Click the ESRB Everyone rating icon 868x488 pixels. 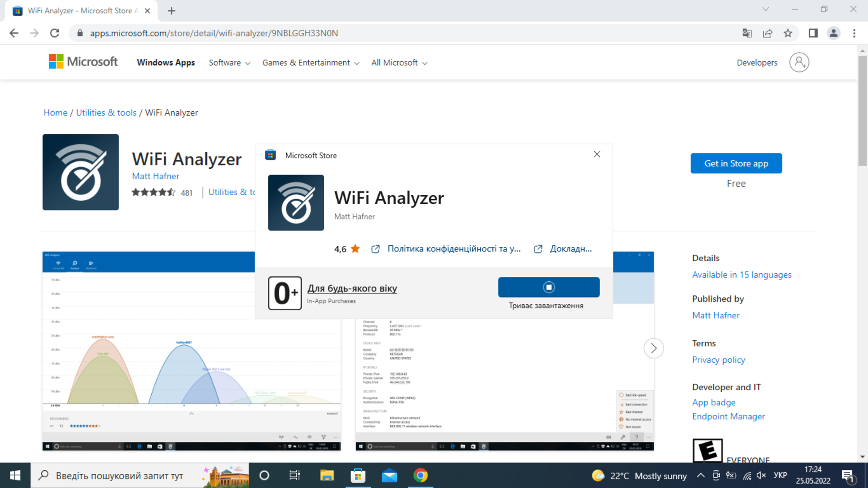click(707, 450)
